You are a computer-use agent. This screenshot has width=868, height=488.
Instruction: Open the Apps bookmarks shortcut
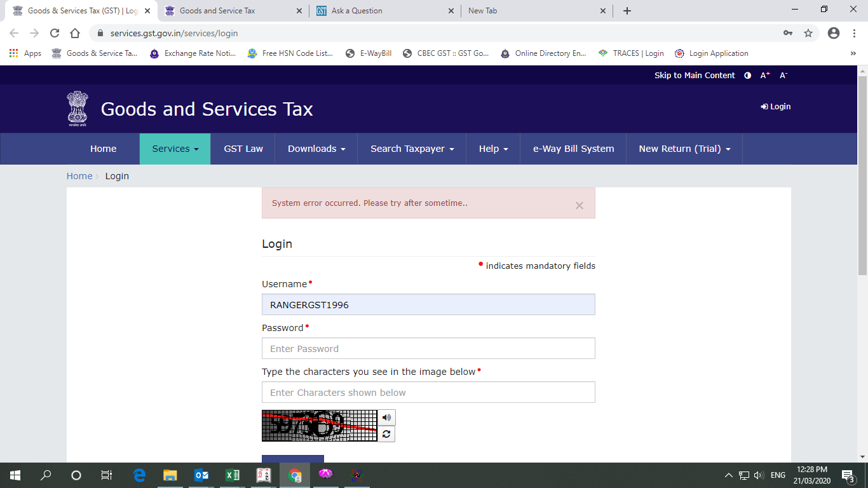click(25, 53)
